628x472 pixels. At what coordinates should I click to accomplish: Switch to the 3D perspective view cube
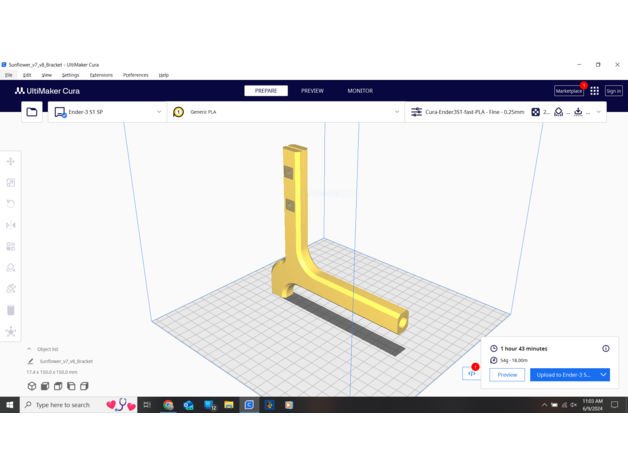32,386
